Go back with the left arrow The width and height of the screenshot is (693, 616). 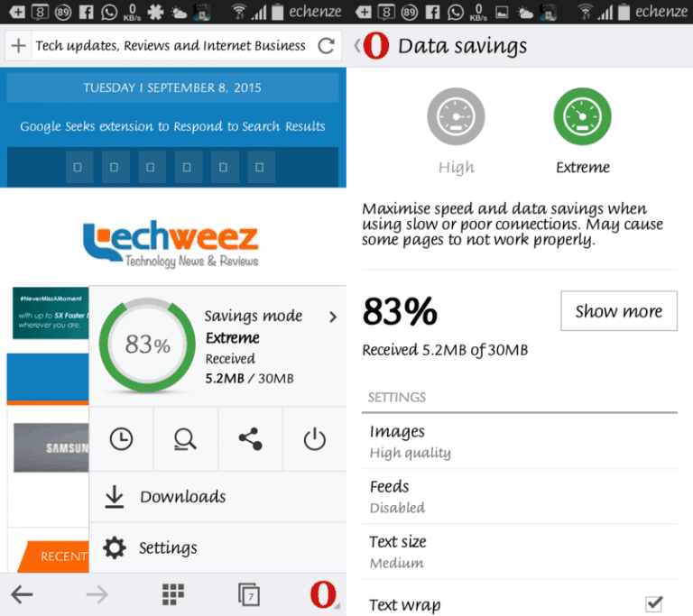[22, 594]
